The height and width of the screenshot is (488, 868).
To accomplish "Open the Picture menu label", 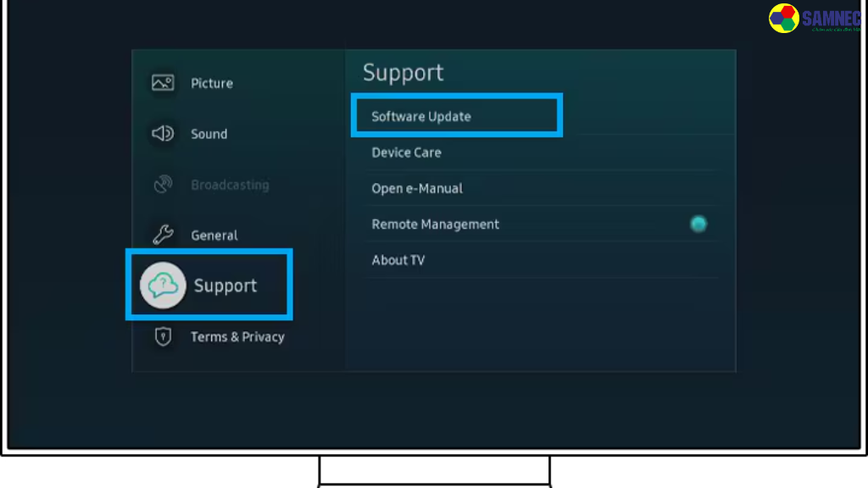I will tap(212, 83).
